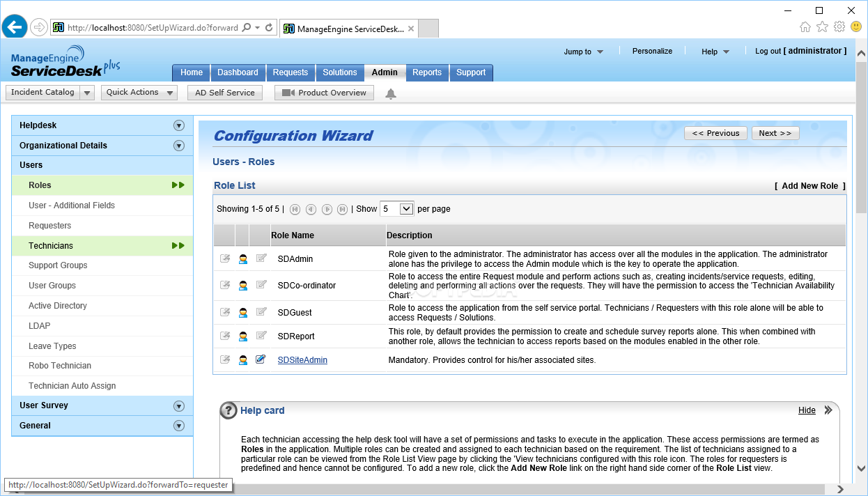The image size is (868, 496).
Task: Click the blue edit pencil icon for SDSiteAdmin
Action: tap(261, 359)
